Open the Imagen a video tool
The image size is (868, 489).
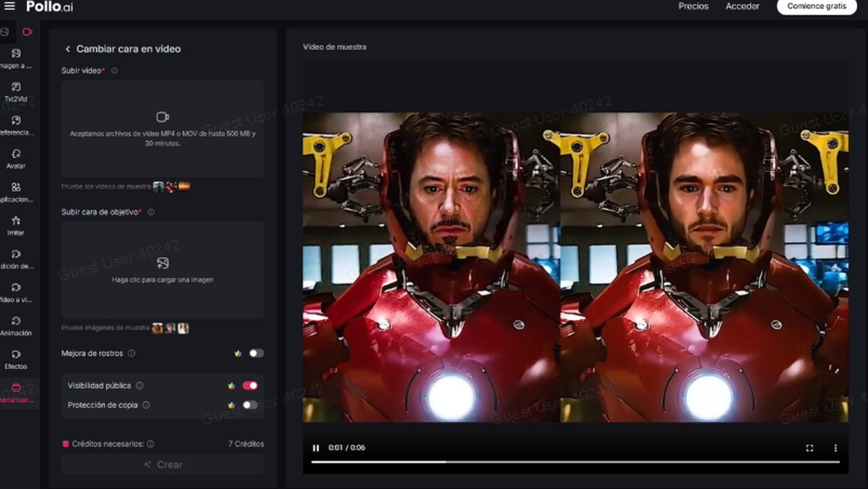click(16, 59)
